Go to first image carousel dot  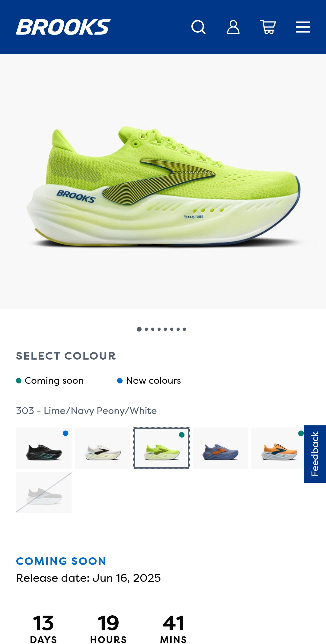[x=139, y=329]
